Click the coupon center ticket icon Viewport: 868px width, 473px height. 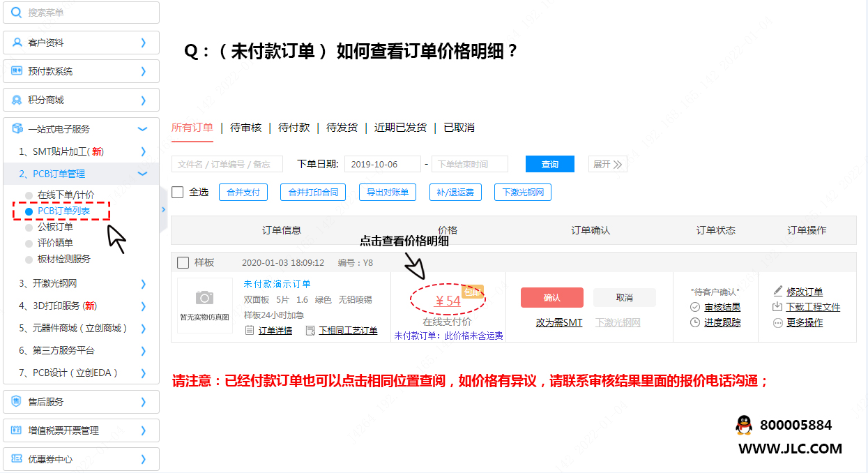click(x=17, y=459)
